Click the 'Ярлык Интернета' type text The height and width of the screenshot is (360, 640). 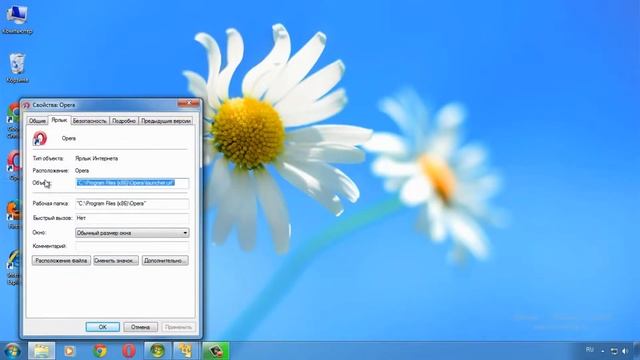tap(97, 158)
